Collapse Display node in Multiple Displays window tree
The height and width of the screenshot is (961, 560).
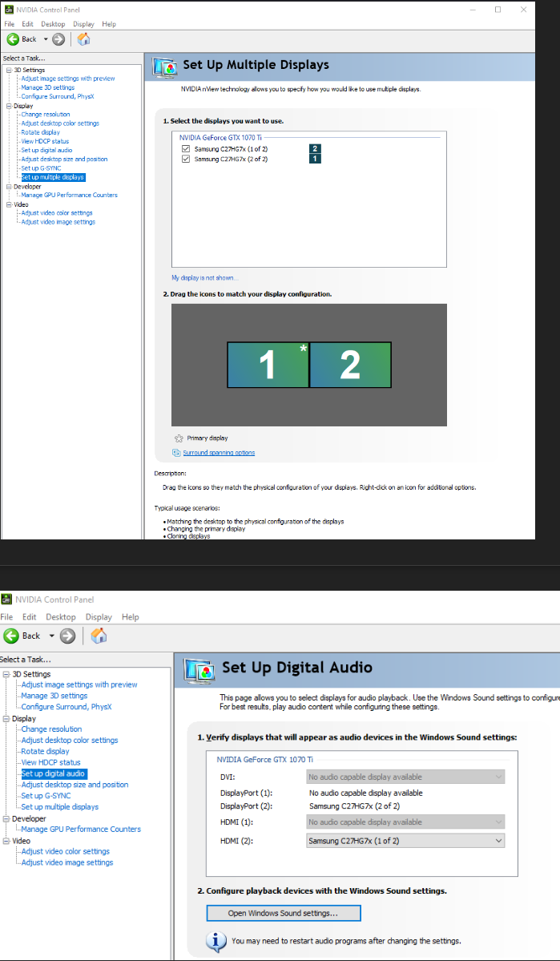pos(9,106)
